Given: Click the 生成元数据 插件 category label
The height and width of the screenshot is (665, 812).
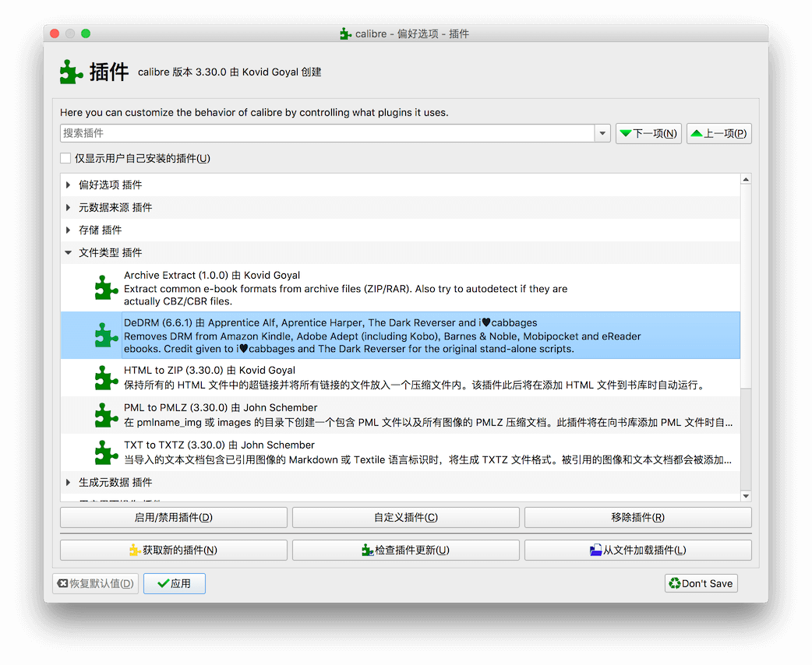Looking at the screenshot, I should (115, 482).
